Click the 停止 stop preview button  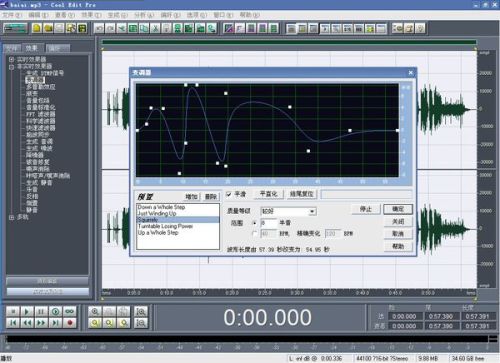[366, 209]
